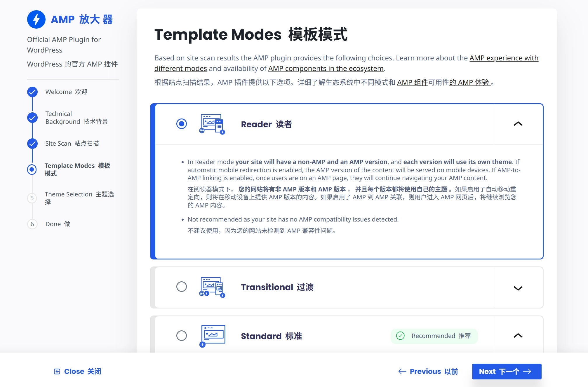This screenshot has width=588, height=387.
Task: Click the Transitional mode title
Action: (277, 287)
